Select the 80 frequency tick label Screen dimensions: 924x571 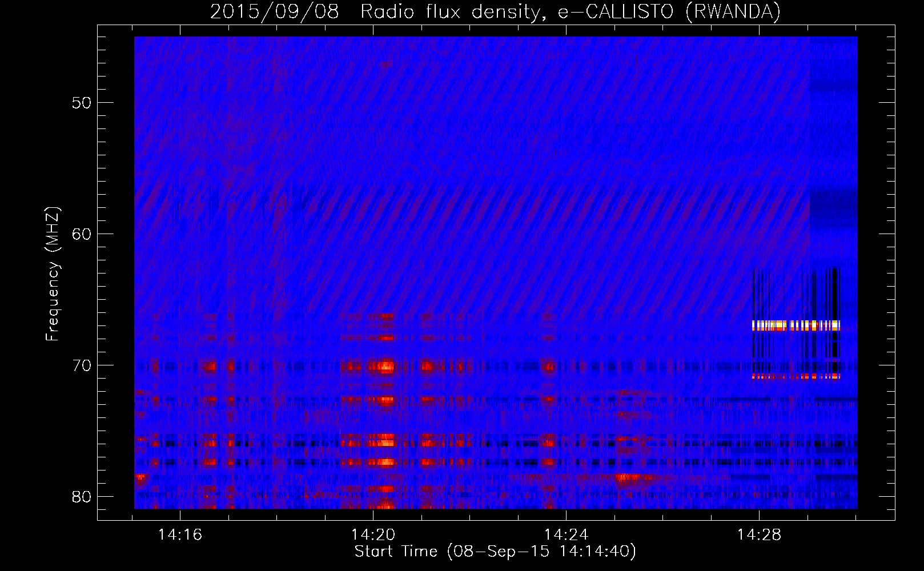pyautogui.click(x=81, y=497)
